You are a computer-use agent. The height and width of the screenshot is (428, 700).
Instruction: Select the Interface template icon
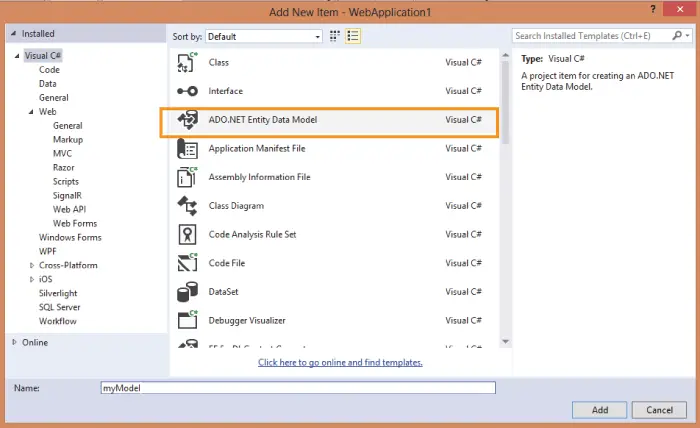point(187,91)
